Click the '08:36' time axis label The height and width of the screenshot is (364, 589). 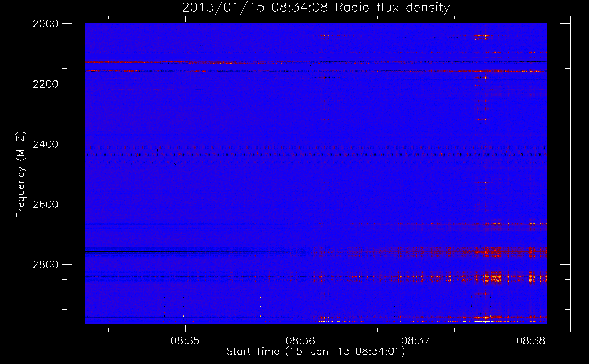(300, 341)
